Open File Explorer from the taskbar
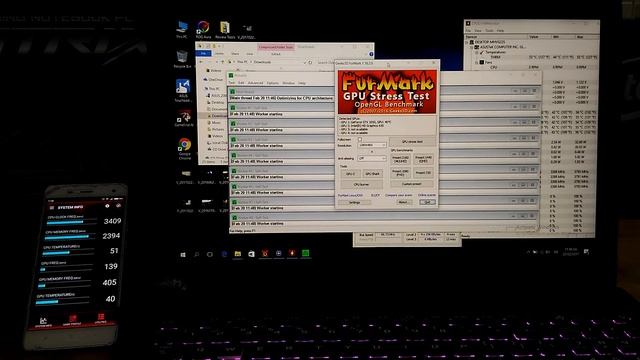Screen dimensions: 640x360 [238, 254]
